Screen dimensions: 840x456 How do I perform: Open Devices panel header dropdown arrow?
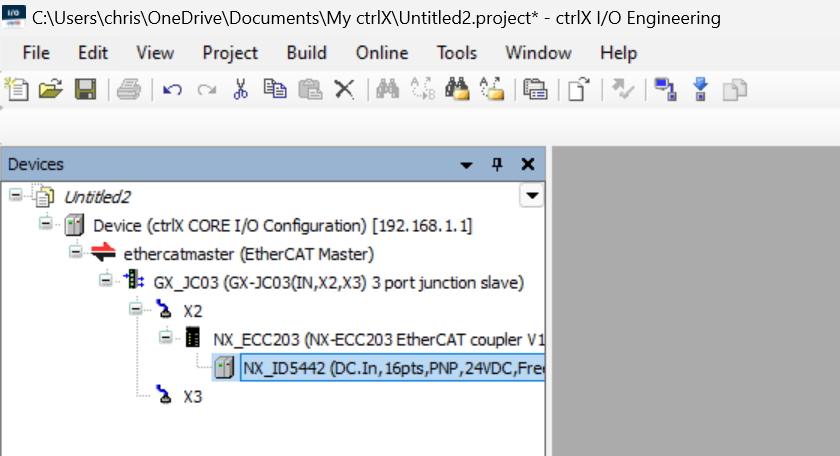pyautogui.click(x=466, y=165)
